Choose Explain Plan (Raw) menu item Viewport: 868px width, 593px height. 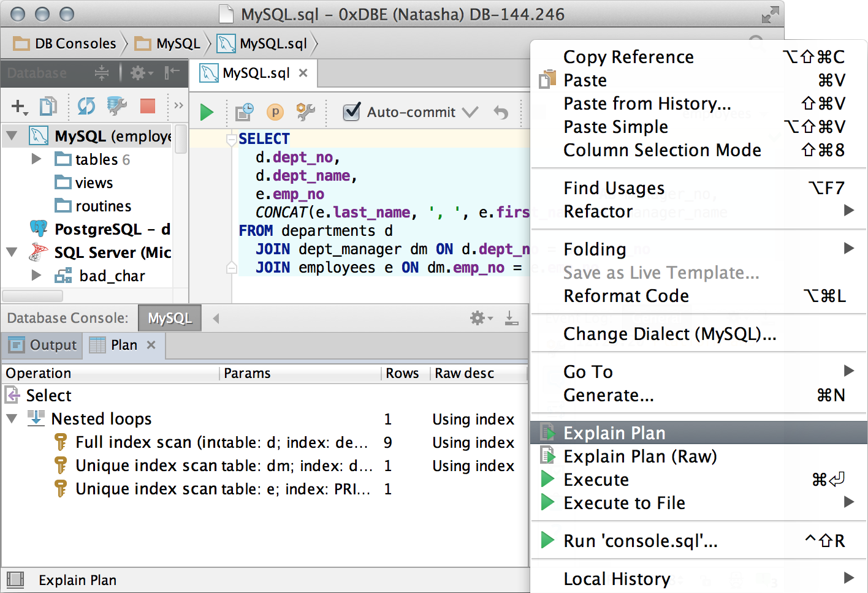coord(699,456)
